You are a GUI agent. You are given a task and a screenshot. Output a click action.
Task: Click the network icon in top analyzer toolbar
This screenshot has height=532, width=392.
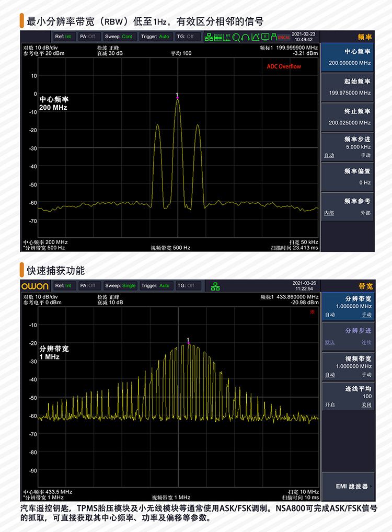tap(209, 37)
